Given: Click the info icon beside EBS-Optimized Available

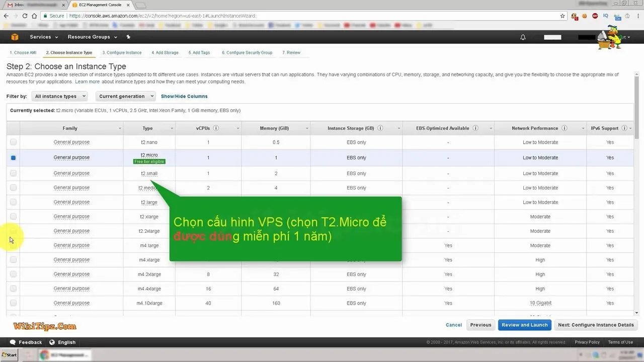Looking at the screenshot, I should pyautogui.click(x=475, y=128).
